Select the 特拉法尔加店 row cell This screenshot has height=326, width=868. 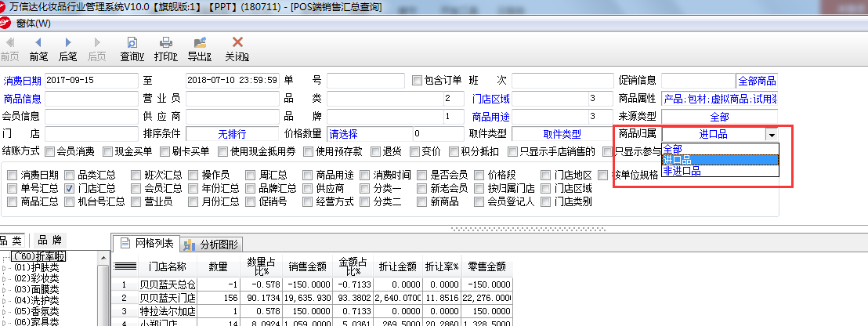(167, 311)
